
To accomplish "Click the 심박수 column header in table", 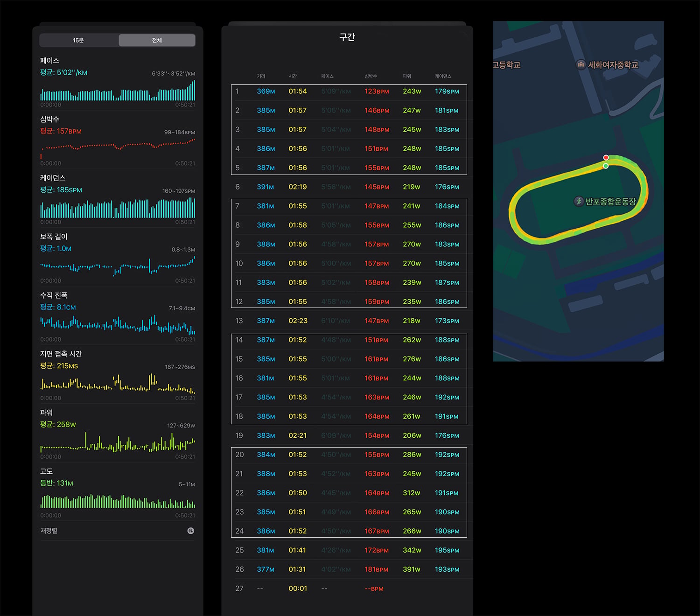I will point(371,76).
